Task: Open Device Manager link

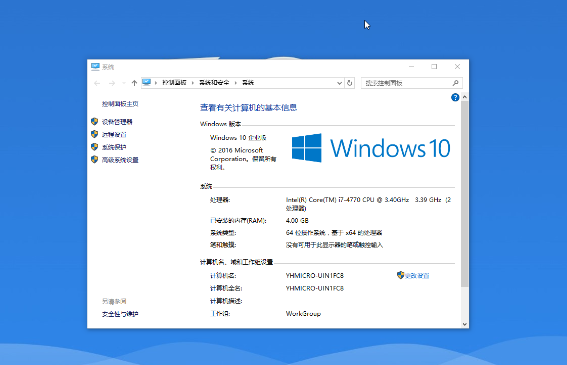Action: click(x=117, y=122)
